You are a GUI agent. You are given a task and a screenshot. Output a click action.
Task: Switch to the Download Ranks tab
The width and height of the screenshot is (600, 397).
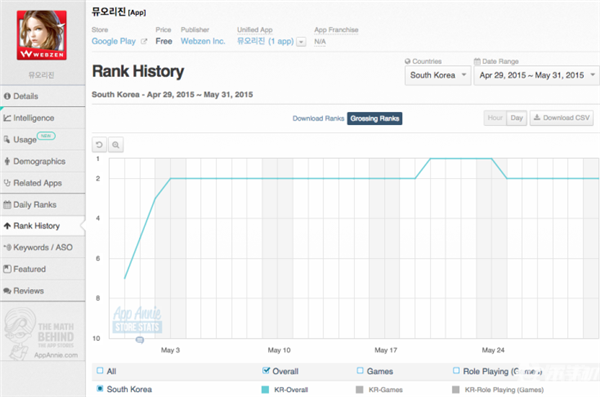(x=318, y=118)
